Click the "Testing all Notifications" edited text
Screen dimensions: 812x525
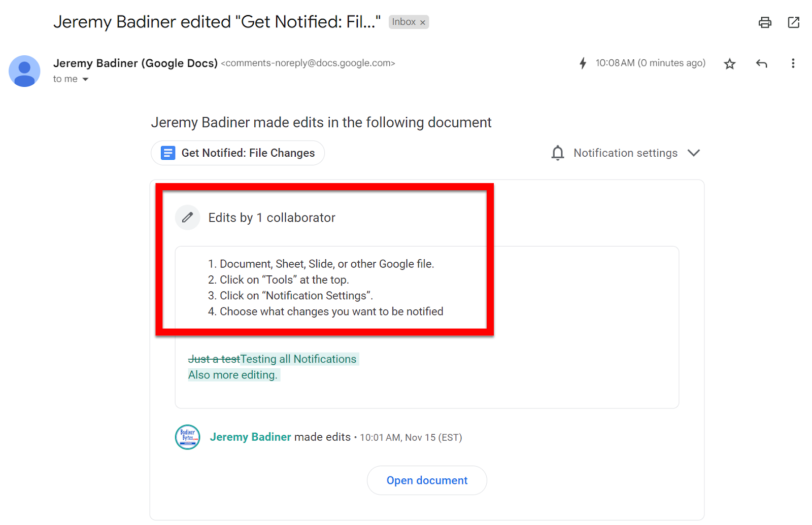click(298, 359)
